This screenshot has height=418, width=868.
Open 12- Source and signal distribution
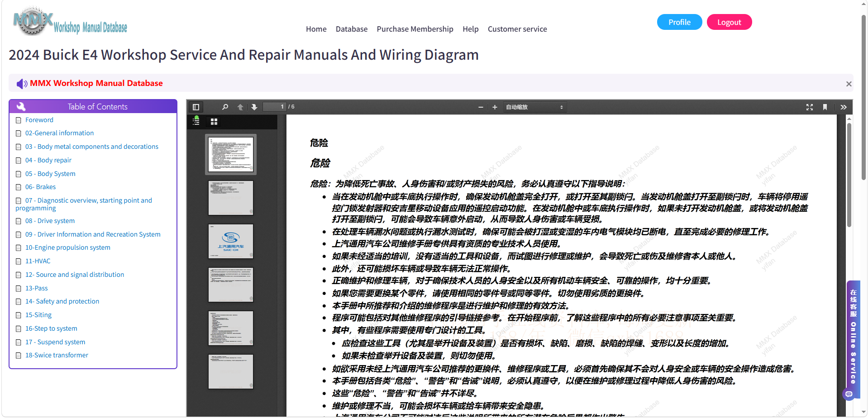(x=75, y=275)
